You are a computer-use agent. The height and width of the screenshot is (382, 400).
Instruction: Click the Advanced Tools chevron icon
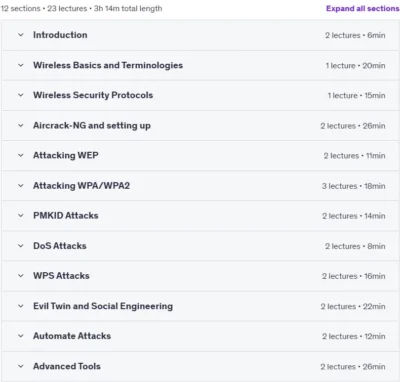click(x=21, y=366)
